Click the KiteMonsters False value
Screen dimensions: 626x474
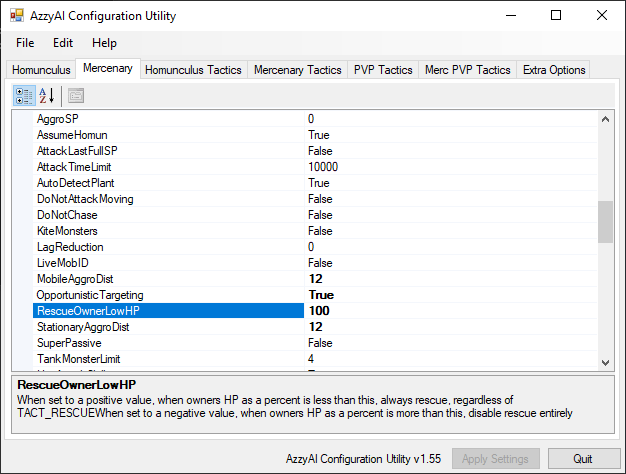click(x=450, y=231)
